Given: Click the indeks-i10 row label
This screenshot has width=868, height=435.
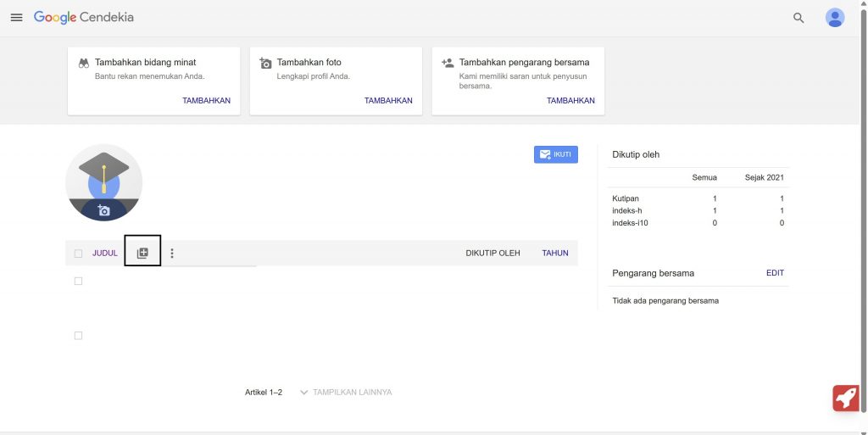Looking at the screenshot, I should click(630, 223).
